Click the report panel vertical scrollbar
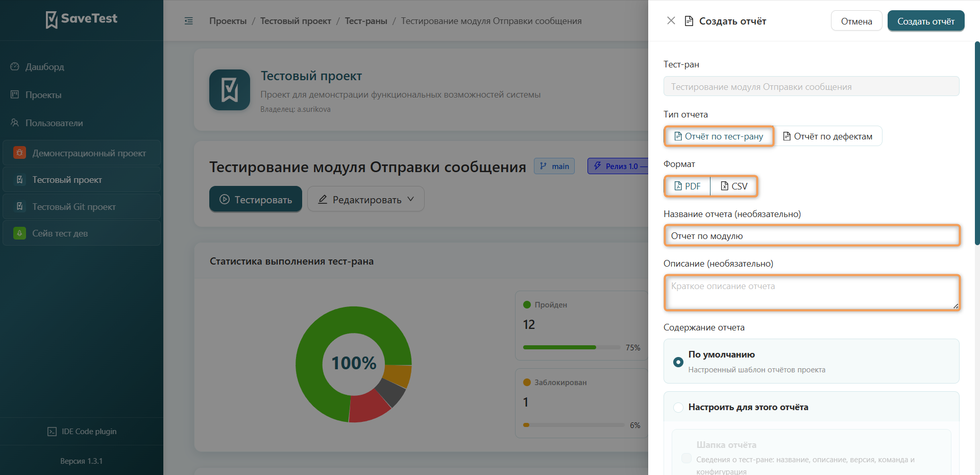 pyautogui.click(x=977, y=143)
